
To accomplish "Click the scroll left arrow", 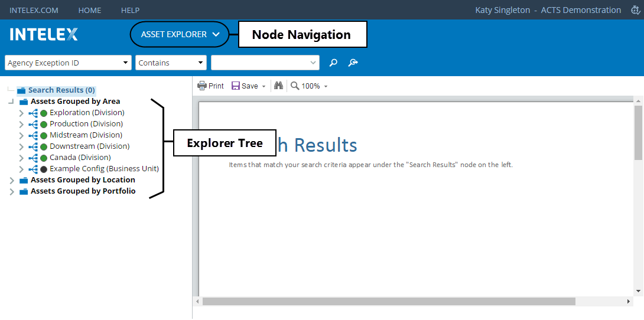I will (x=197, y=302).
